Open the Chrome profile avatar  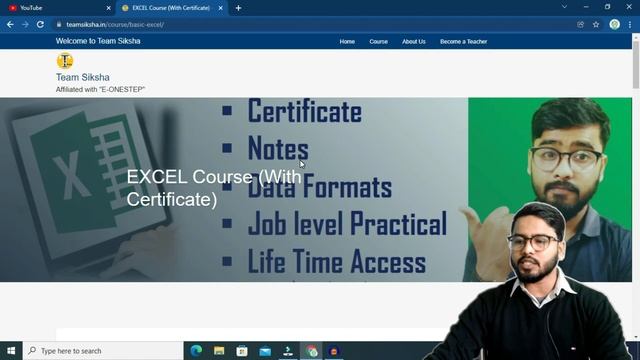point(614,24)
